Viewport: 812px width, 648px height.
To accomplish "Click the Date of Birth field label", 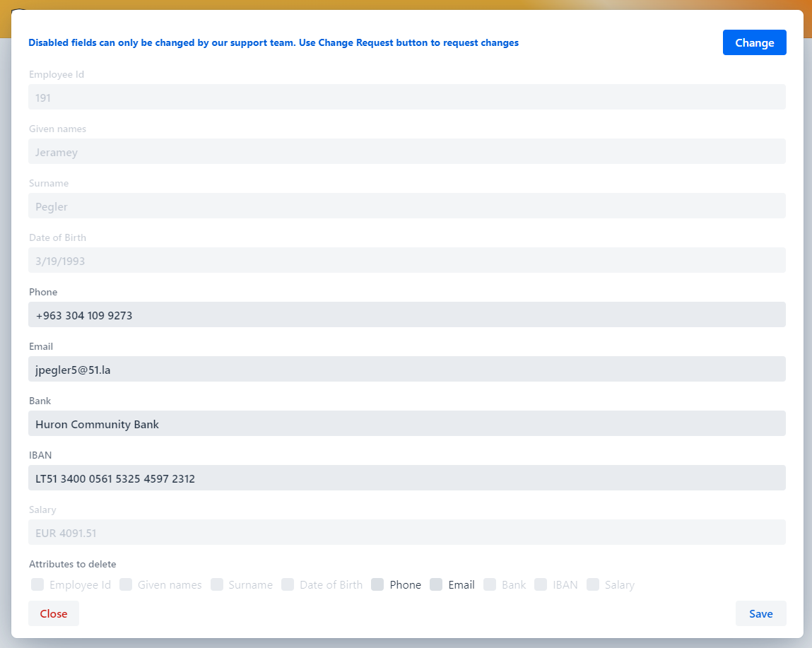I will [57, 237].
